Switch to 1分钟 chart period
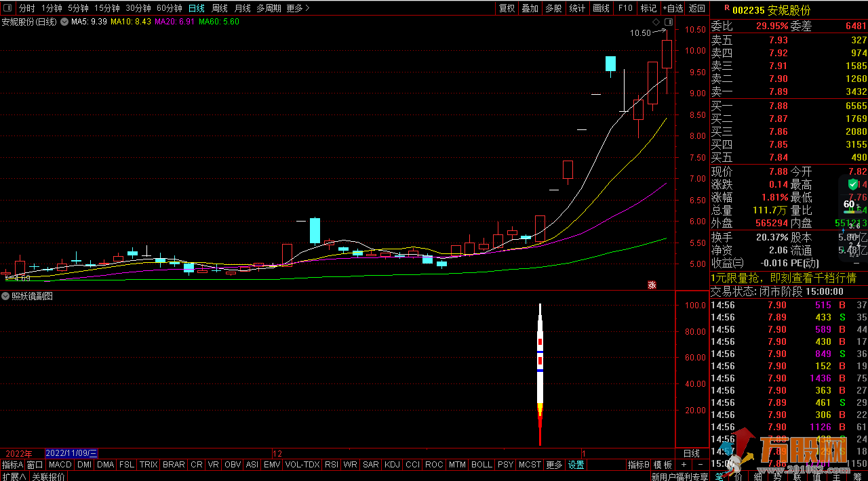This screenshot has height=481, width=868. click(x=52, y=8)
